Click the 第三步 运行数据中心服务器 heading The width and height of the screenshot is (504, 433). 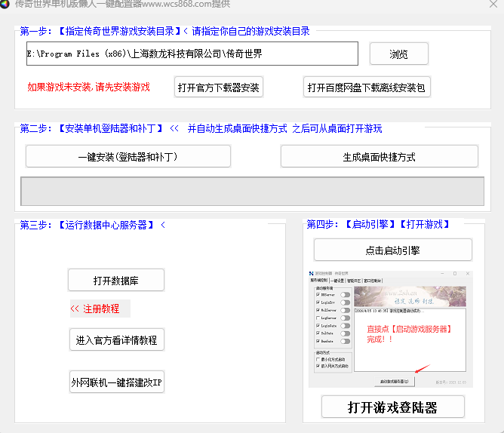[x=93, y=225]
